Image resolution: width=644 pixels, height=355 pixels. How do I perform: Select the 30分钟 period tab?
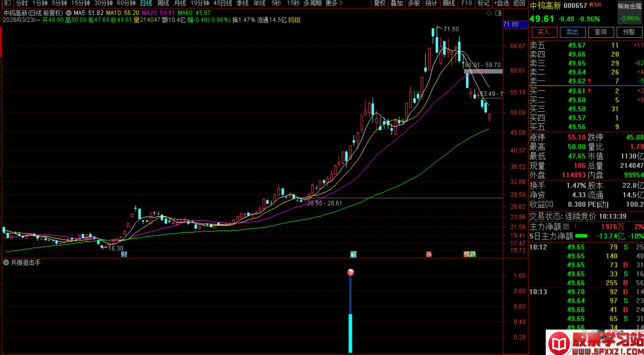coord(103,3)
